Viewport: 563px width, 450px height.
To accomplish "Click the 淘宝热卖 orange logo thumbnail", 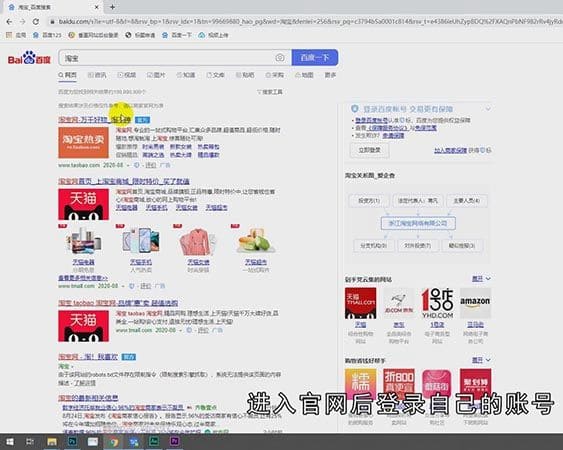I will pos(83,143).
